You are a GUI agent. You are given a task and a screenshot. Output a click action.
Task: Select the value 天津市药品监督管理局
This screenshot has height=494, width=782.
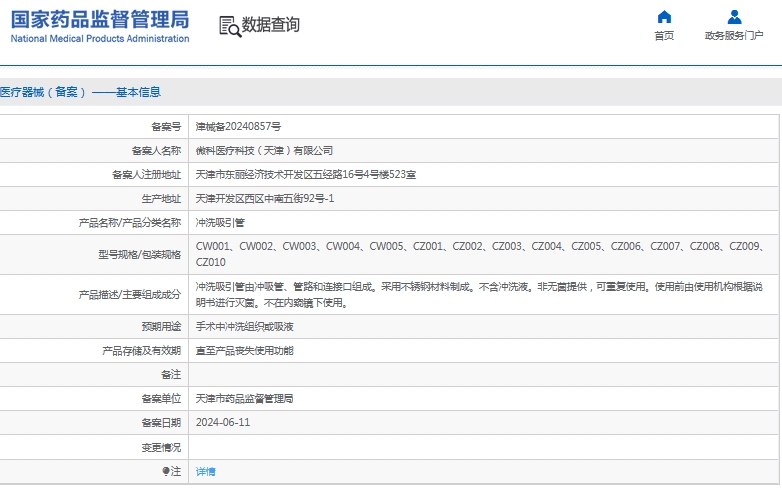click(x=244, y=399)
